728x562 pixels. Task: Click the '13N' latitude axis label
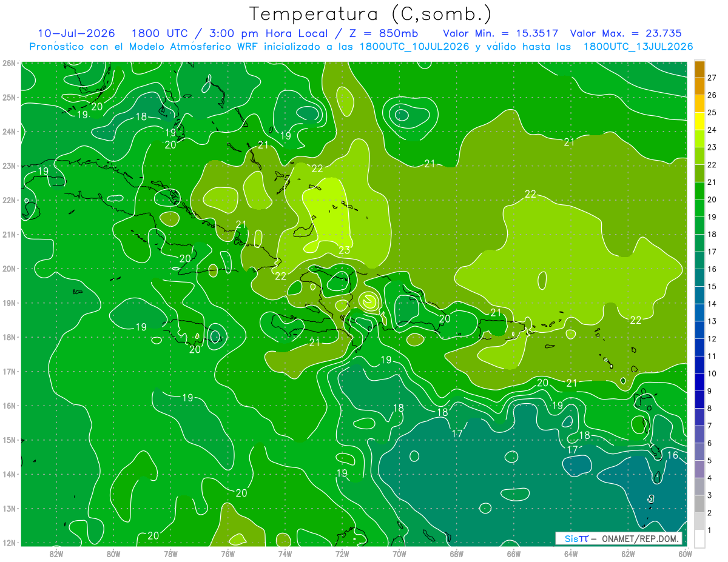(9, 509)
